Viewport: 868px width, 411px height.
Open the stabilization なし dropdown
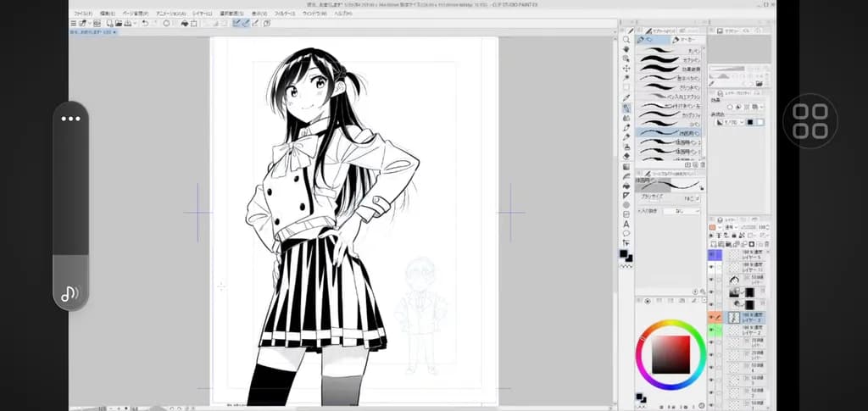(682, 211)
